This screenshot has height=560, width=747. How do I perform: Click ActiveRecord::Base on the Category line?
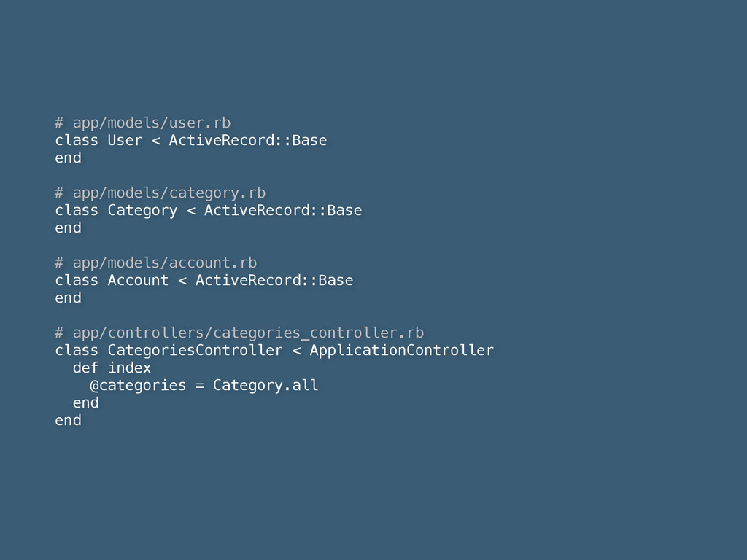click(x=283, y=211)
